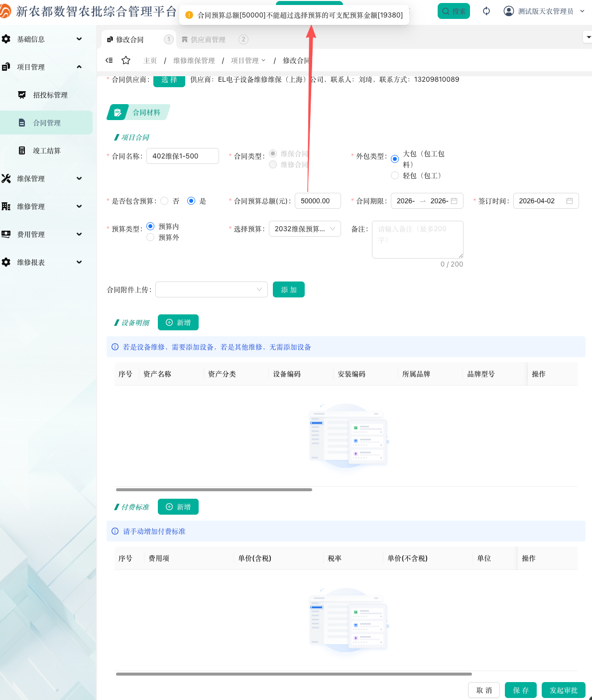Choose 预算外 budget type

pyautogui.click(x=150, y=237)
